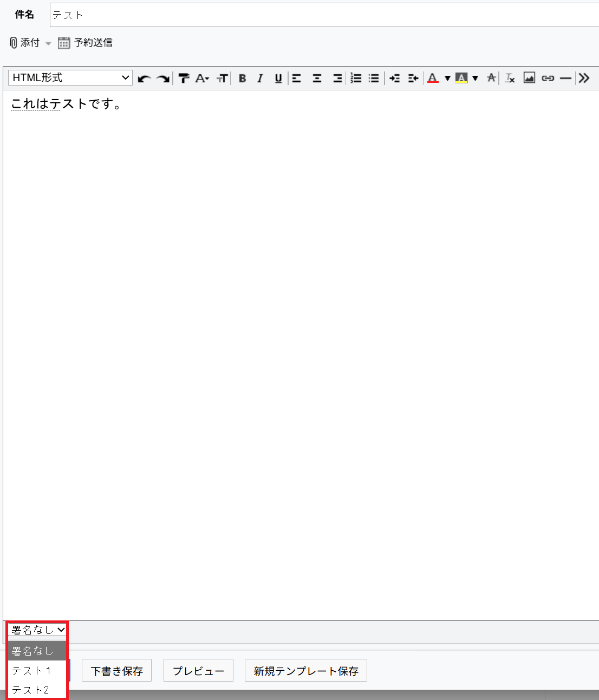Screen dimensions: 599x700
Task: Insert an image into the body
Action: tap(529, 78)
